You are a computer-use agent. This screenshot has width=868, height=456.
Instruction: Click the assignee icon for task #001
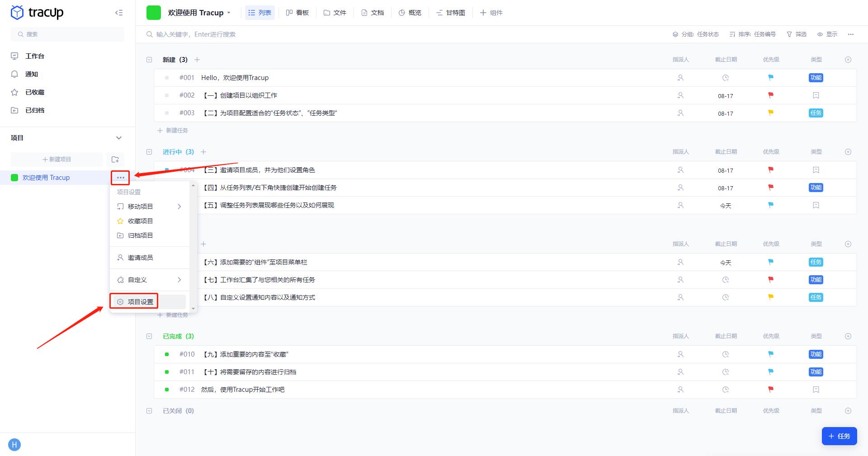tap(680, 78)
